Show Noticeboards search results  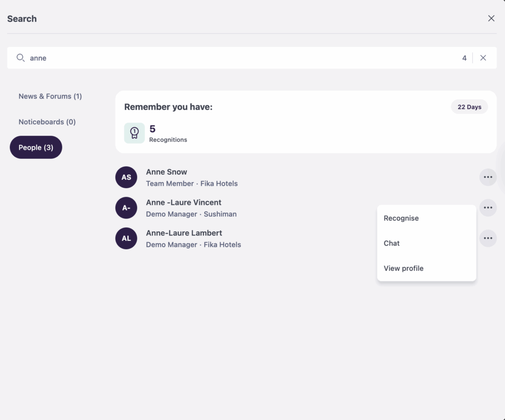click(x=47, y=122)
